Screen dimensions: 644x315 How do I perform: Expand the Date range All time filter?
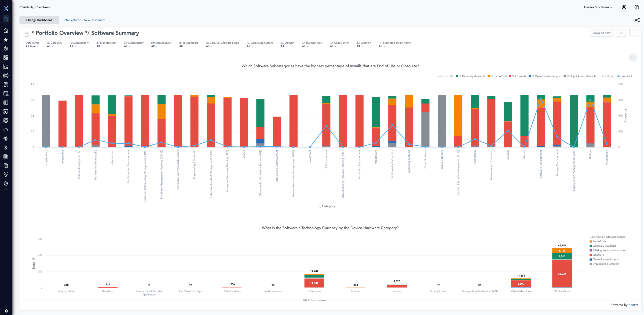pyautogui.click(x=32, y=46)
